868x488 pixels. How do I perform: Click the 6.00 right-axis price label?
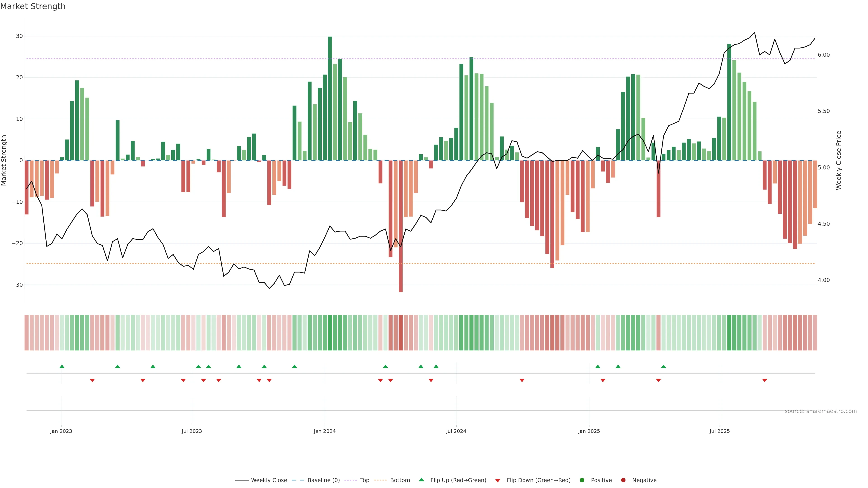[x=823, y=55]
